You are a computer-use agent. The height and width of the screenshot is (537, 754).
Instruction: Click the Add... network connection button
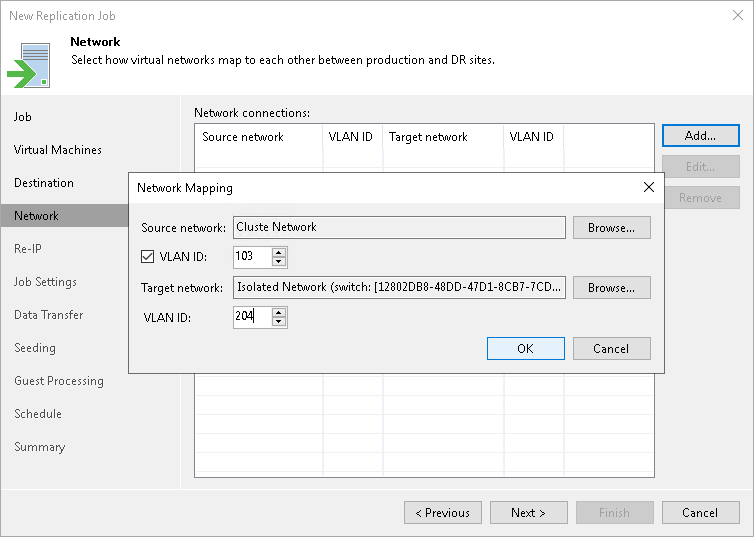701,136
